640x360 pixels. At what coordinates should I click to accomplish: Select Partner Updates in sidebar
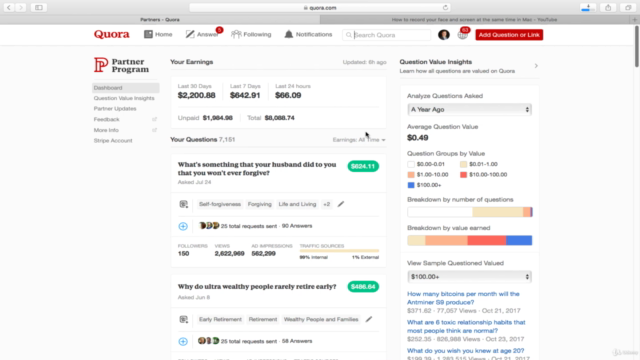click(x=115, y=109)
